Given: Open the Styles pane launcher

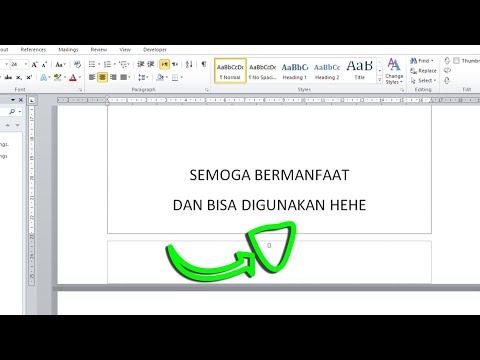Looking at the screenshot, I should [402, 90].
